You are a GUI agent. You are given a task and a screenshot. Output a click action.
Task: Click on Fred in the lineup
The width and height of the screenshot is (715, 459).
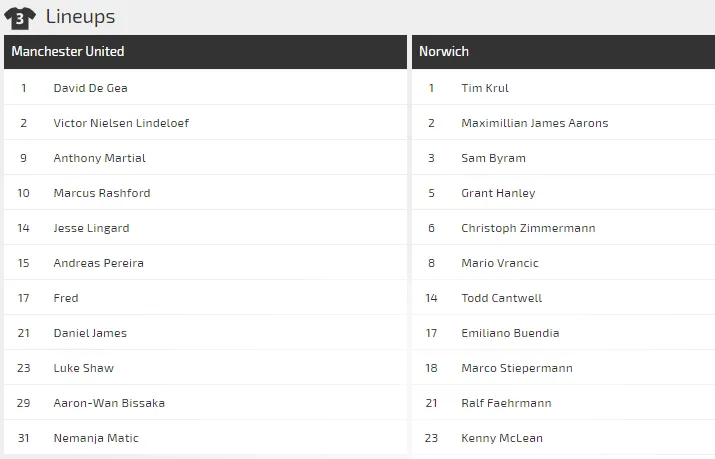66,298
